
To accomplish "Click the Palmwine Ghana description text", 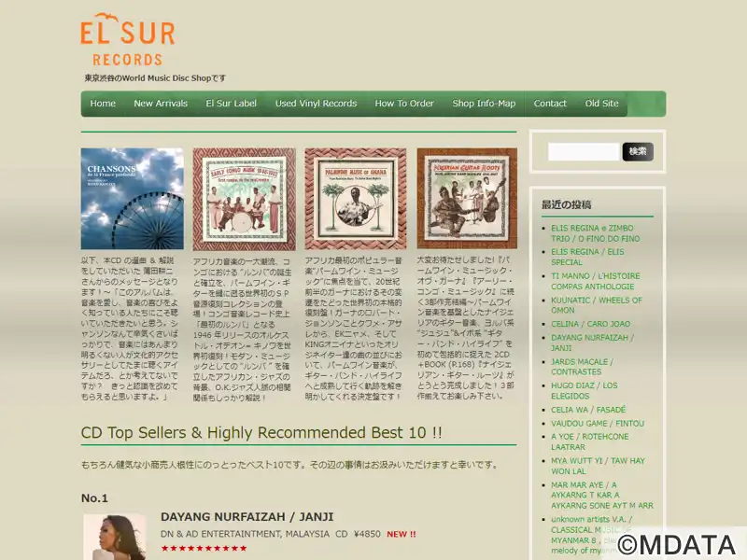I will tap(354, 329).
